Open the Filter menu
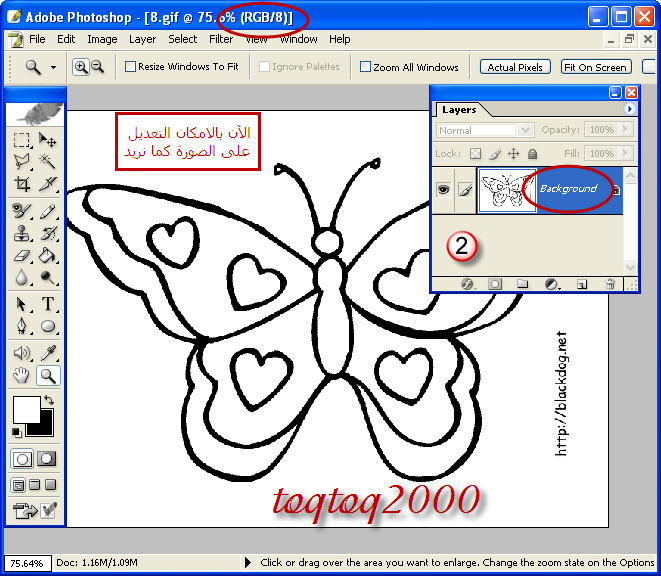Screen dimensions: 661x576 [x=221, y=39]
